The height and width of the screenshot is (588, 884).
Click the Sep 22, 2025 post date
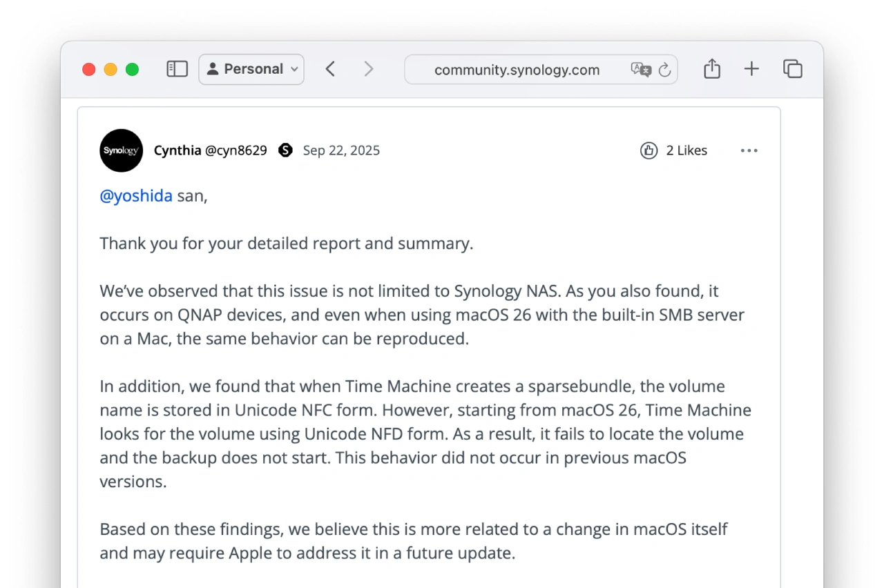click(x=341, y=150)
